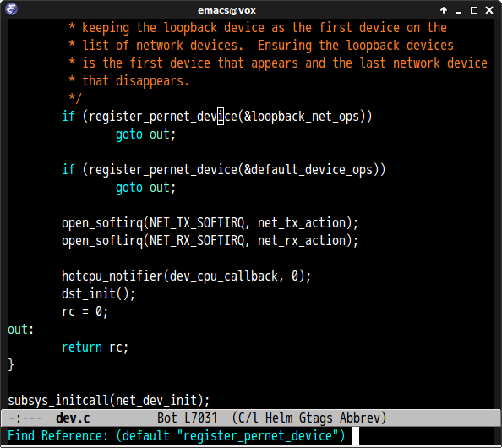This screenshot has height=448, width=502.
Task: Maximize the emacs@vox window
Action: (x=474, y=10)
